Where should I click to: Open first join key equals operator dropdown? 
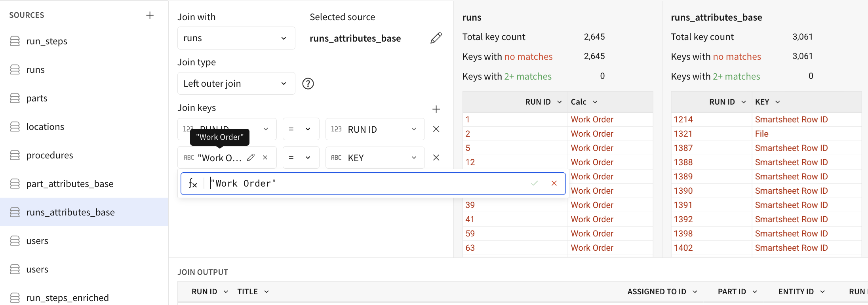(x=301, y=129)
